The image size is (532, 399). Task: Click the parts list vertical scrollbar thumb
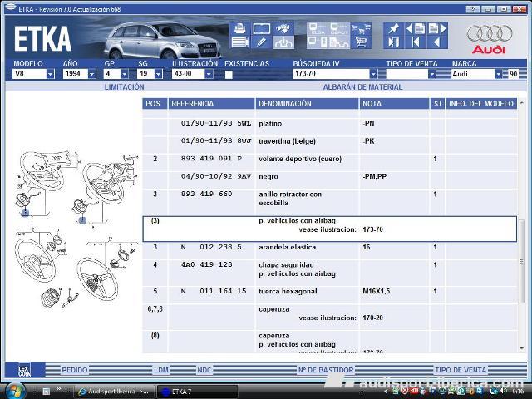tap(522, 261)
